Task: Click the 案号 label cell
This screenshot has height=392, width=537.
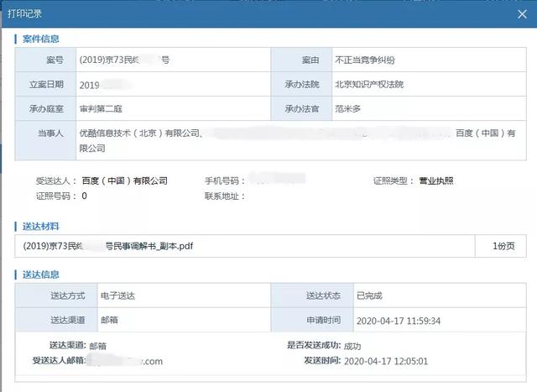Action: (x=45, y=60)
